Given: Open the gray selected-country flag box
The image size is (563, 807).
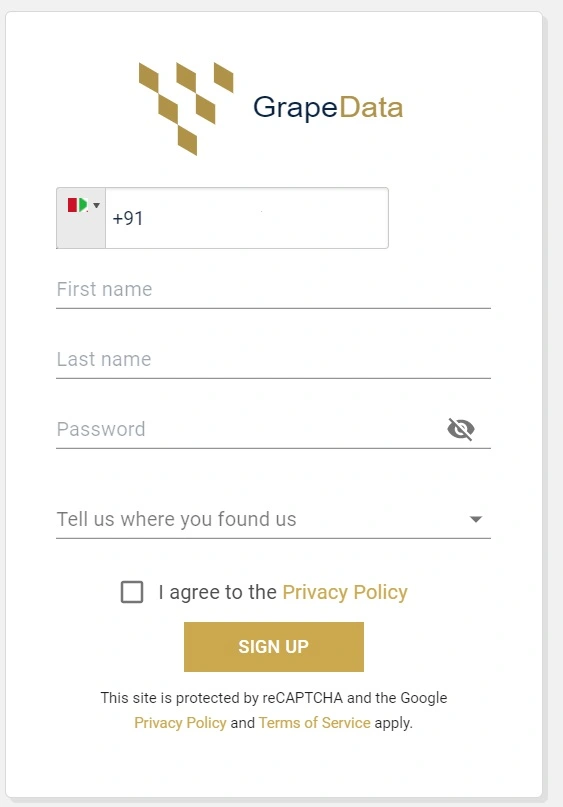Looking at the screenshot, I should coord(81,218).
